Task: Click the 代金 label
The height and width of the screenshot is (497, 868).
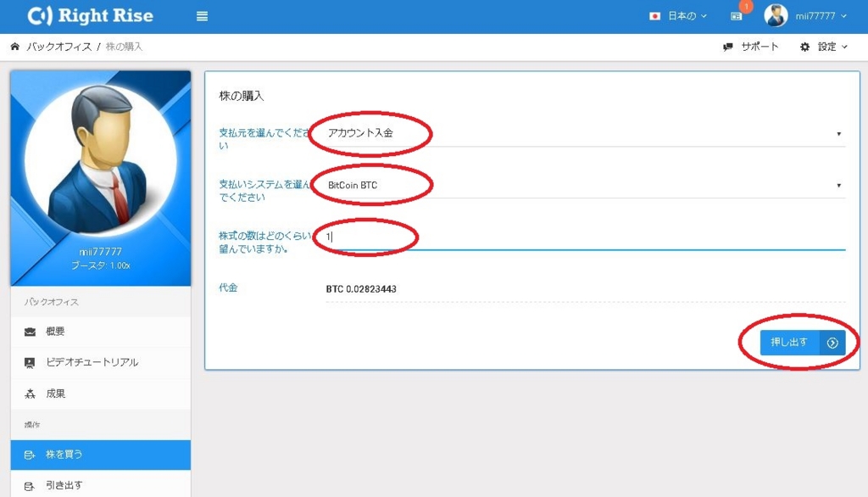Action: coord(228,288)
